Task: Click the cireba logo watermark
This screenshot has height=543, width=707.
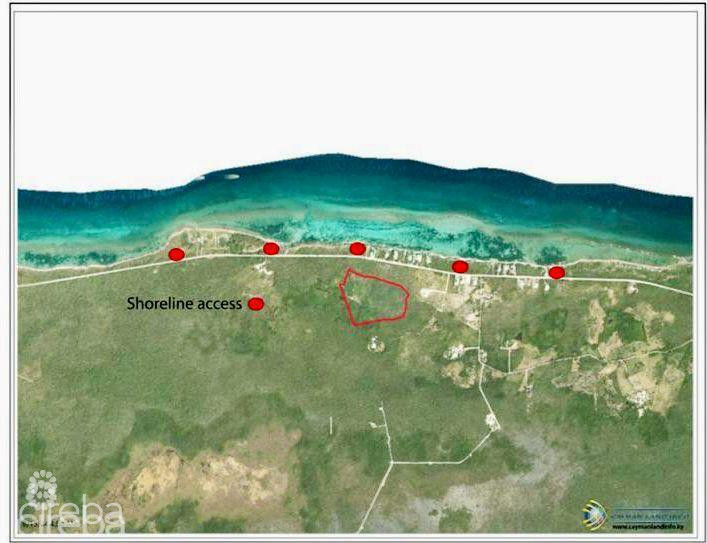Action: click(72, 514)
